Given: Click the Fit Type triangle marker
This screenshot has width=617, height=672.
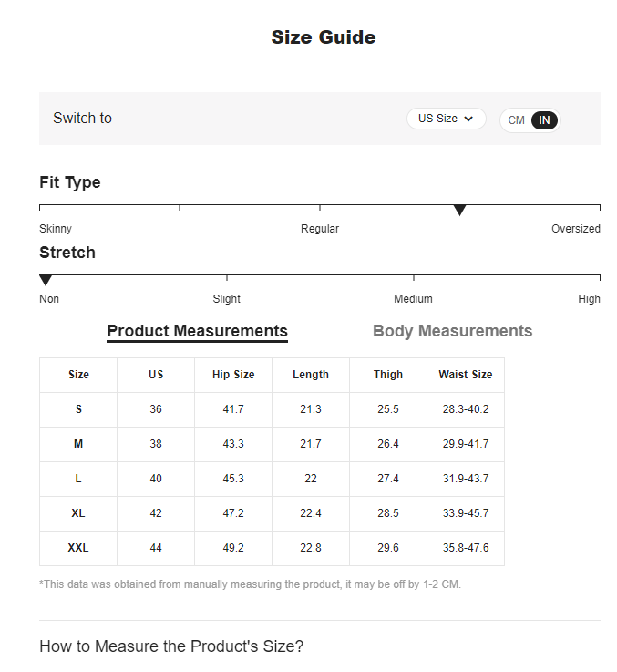Looking at the screenshot, I should click(460, 211).
